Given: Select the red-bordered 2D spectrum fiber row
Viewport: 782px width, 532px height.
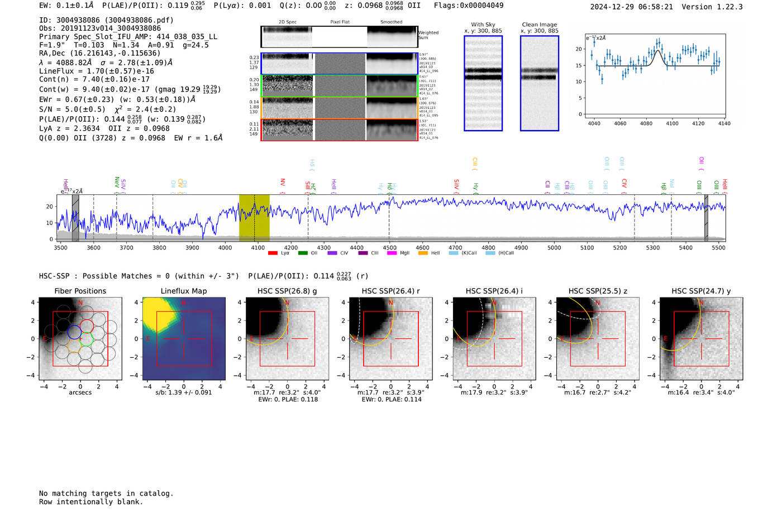Looking at the screenshot, I should pyautogui.click(x=339, y=130).
